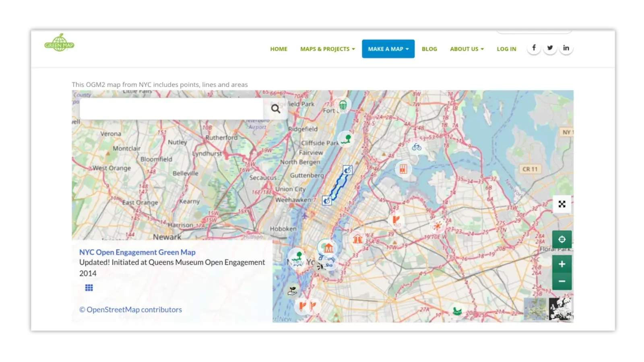The width and height of the screenshot is (644, 362).
Task: Go to the HOME page
Action: [279, 49]
